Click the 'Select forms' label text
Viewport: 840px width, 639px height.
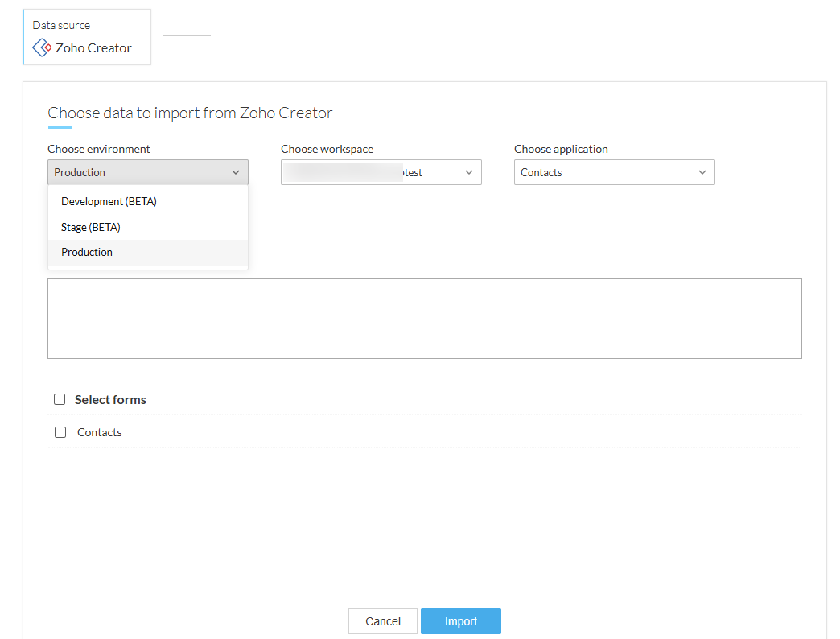pos(110,399)
